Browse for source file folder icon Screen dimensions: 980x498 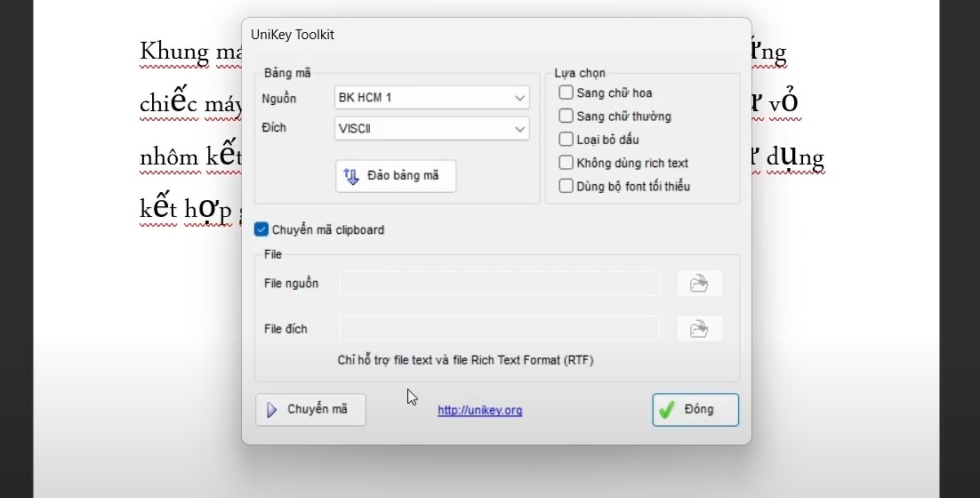click(699, 284)
